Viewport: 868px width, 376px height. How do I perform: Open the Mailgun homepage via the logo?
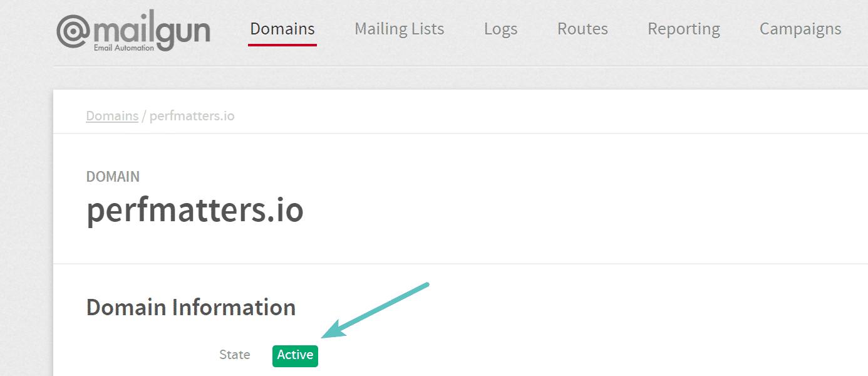133,29
